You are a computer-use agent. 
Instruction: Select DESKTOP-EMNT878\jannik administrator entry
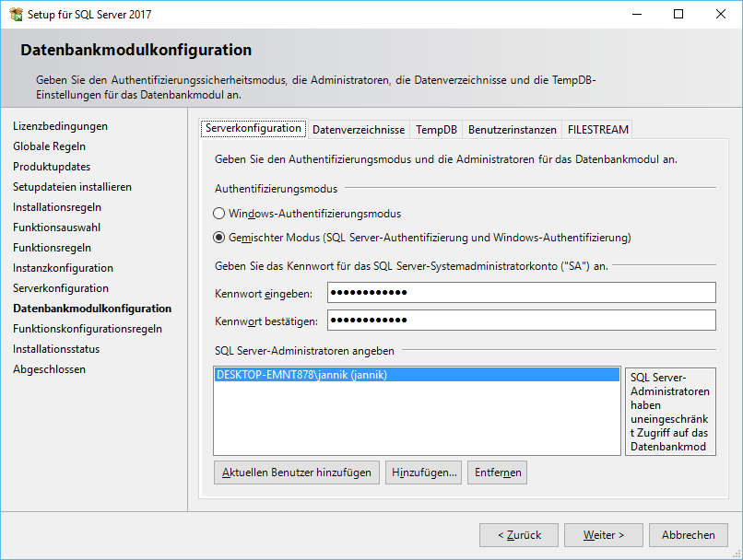(x=416, y=376)
